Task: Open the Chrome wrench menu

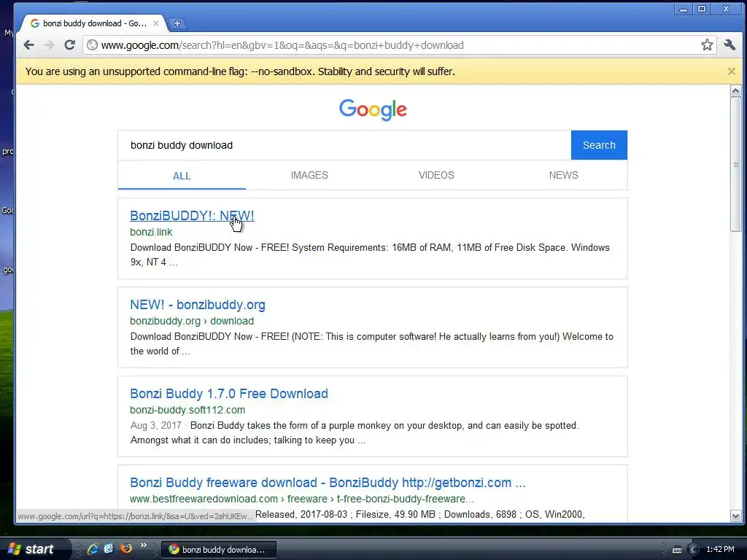Action: pos(729,45)
